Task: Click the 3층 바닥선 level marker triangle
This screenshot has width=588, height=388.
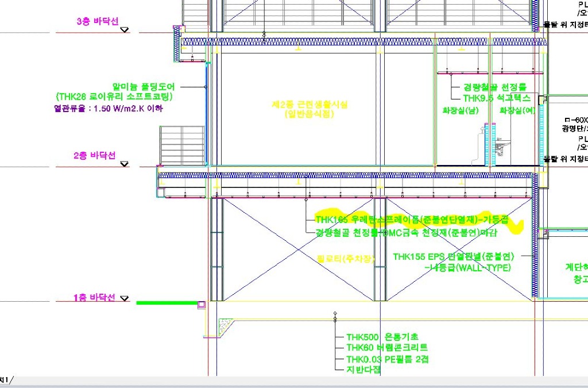Action: (125, 30)
